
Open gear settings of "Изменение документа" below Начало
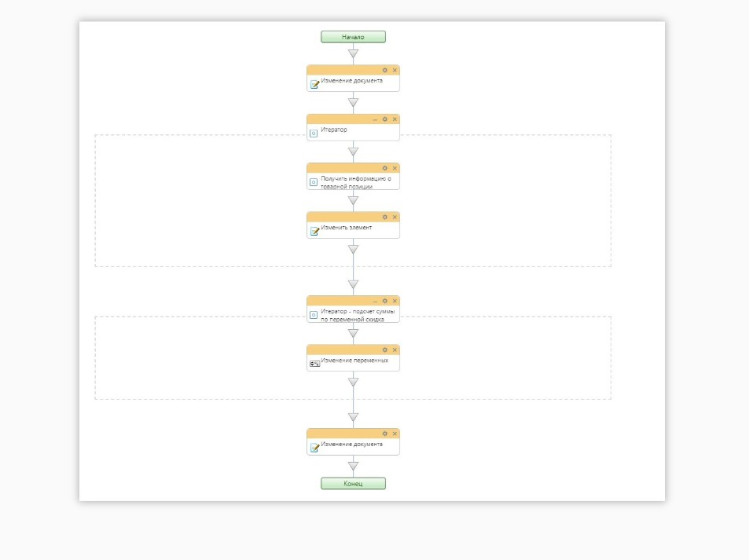click(x=385, y=70)
